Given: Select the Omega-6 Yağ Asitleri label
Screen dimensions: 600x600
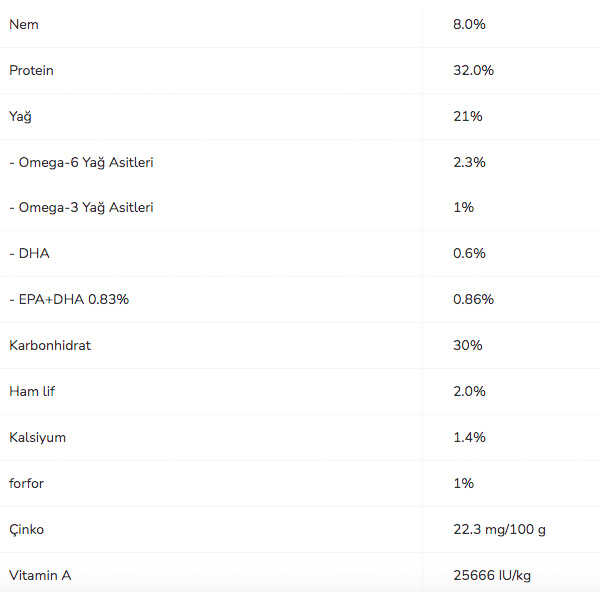Looking at the screenshot, I should click(81, 162).
